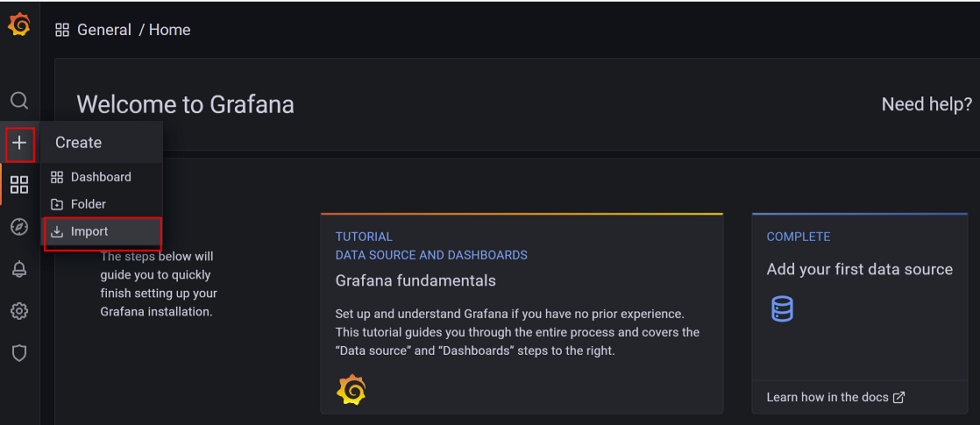Image resolution: width=980 pixels, height=425 pixels.
Task: Click the Grafana logo icon
Action: (19, 26)
